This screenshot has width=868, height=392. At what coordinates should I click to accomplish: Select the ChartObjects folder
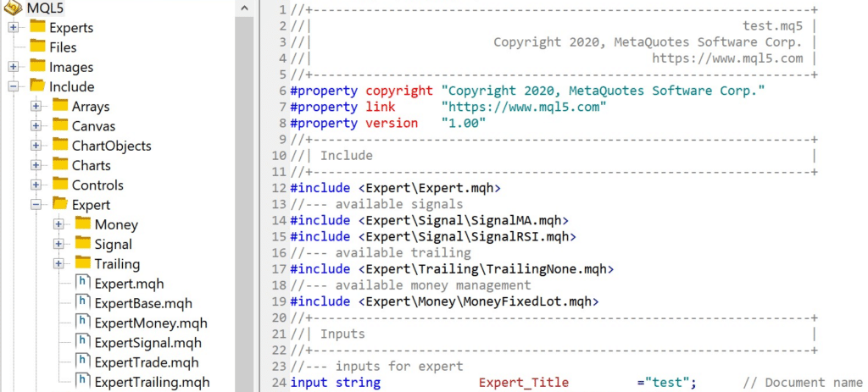(111, 146)
